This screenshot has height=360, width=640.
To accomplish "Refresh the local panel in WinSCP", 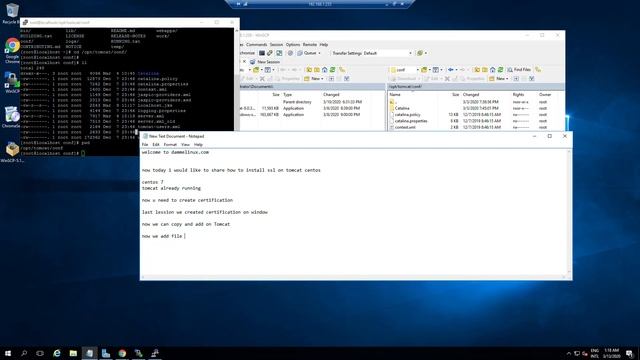I will pos(333,70).
